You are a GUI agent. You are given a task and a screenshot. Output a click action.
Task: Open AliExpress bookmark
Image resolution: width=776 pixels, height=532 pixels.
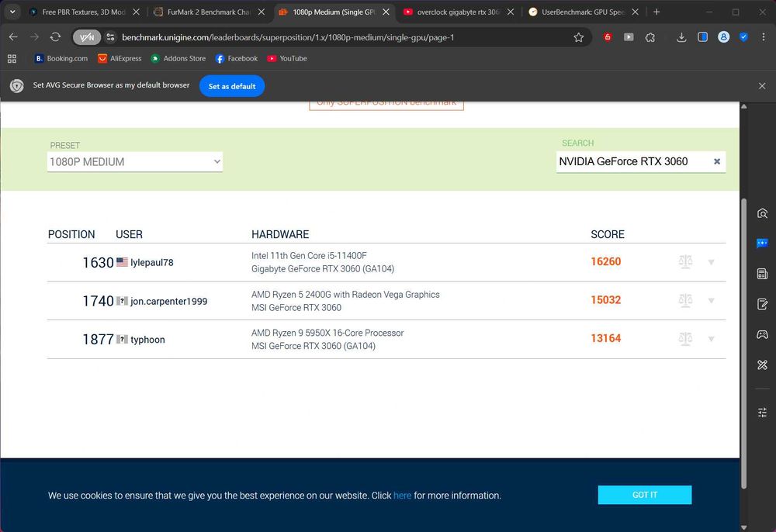(120, 58)
